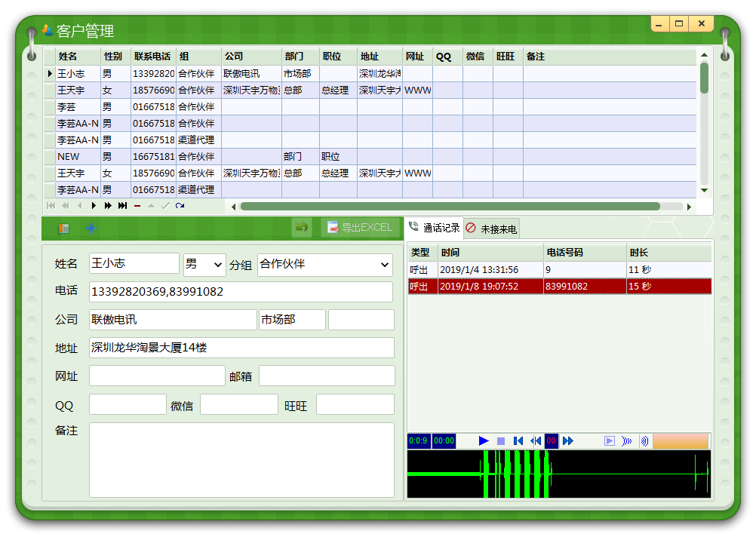Screen dimensions: 756x543
Task: Switch to the 未接来电 tab
Action: tap(492, 229)
